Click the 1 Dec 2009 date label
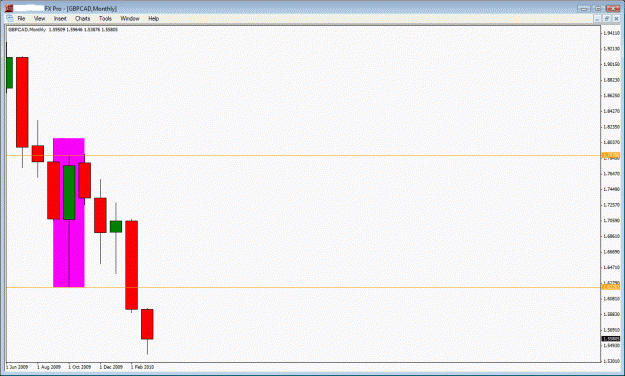Viewport: 625px width, 376px height. [x=111, y=367]
